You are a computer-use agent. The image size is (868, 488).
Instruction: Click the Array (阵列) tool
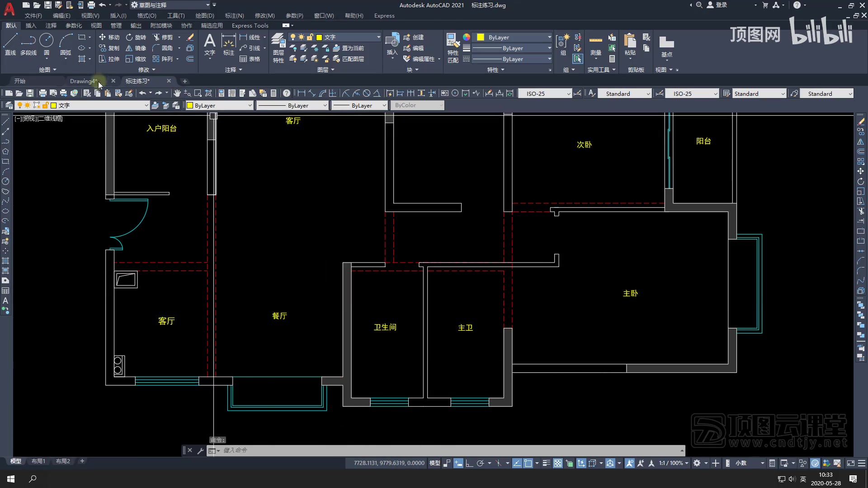tap(163, 59)
